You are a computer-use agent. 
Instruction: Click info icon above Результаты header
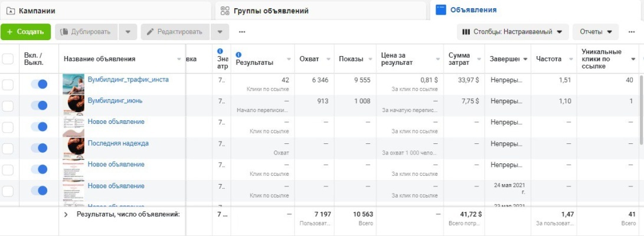[238, 54]
